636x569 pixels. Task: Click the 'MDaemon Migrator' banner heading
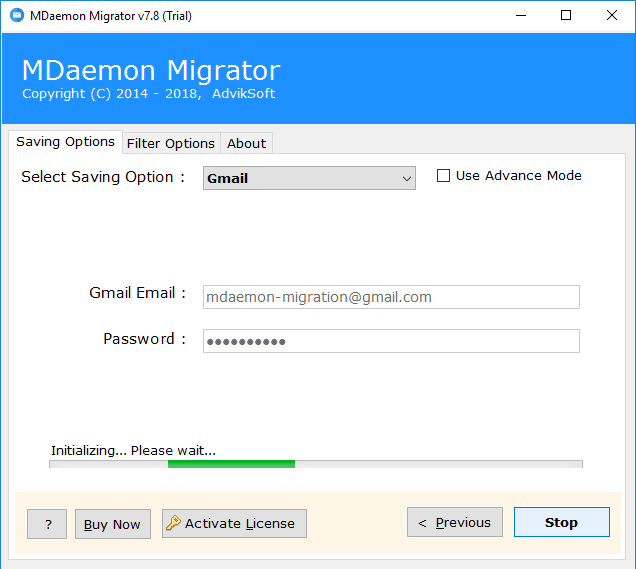(x=151, y=70)
